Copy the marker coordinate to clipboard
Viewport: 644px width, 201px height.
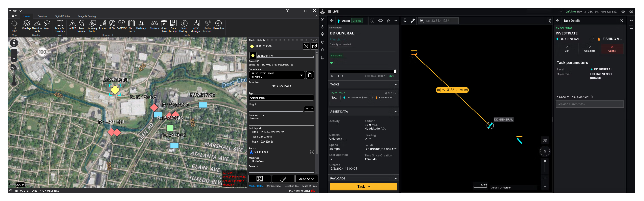[x=310, y=75]
